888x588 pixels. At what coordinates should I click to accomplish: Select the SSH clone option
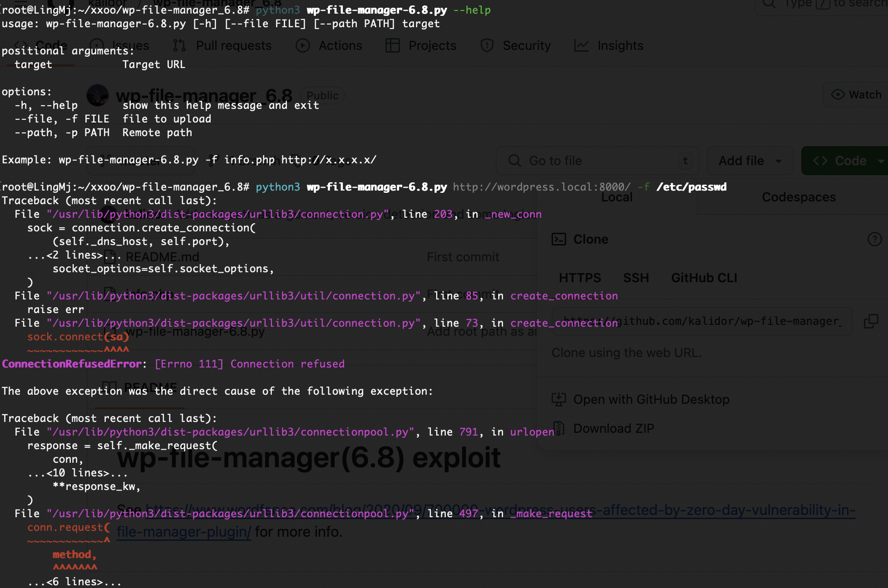(636, 278)
